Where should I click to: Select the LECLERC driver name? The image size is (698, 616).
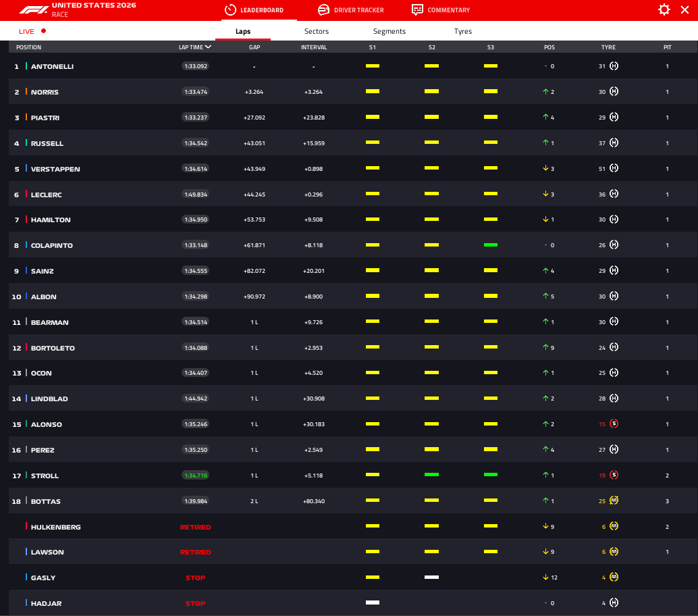47,195
